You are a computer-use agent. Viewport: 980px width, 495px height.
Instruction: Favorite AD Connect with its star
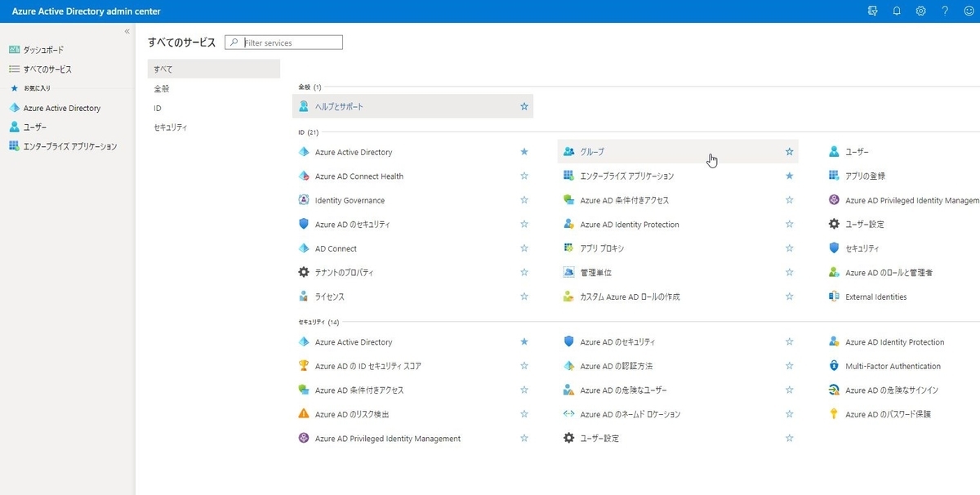click(x=524, y=248)
